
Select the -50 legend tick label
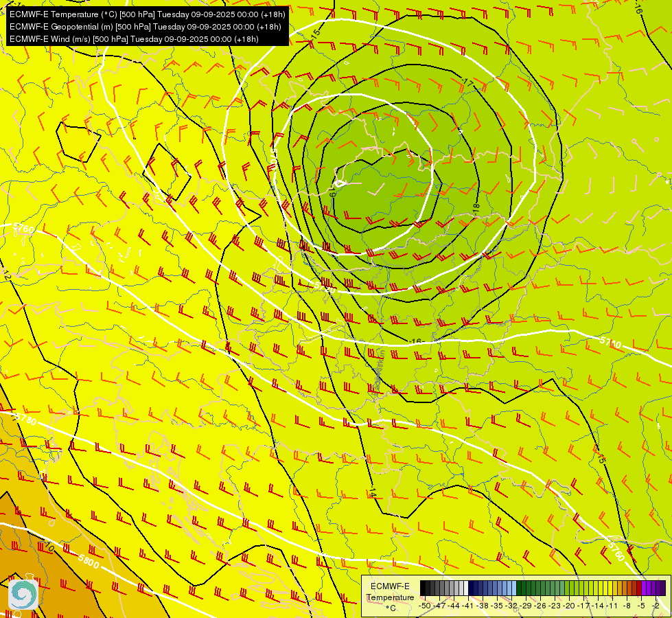425,606
